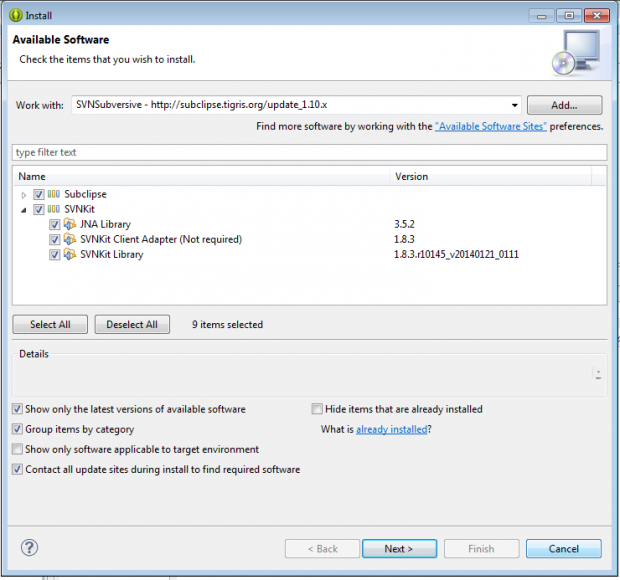The width and height of the screenshot is (620, 580).
Task: Expand the Subclipse tree node
Action: point(24,195)
